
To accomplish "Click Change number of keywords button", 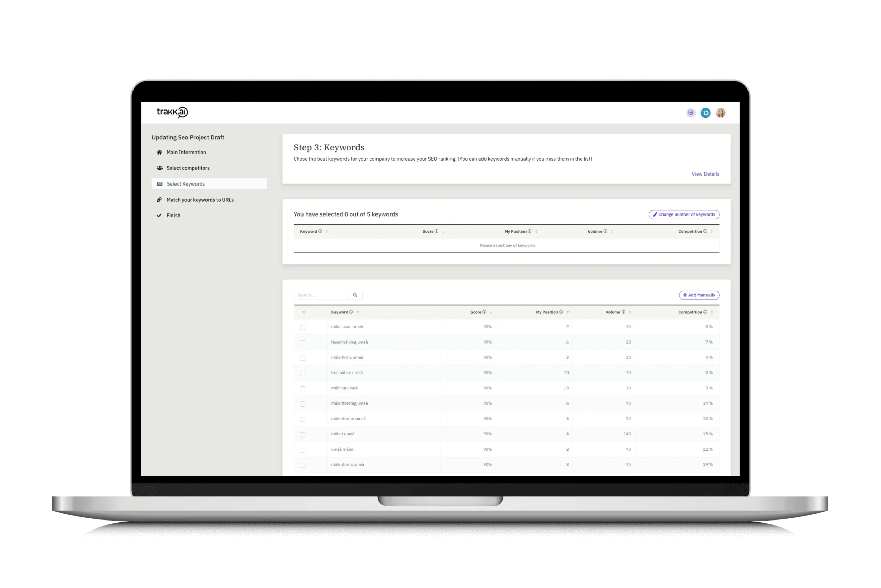I will tap(684, 214).
